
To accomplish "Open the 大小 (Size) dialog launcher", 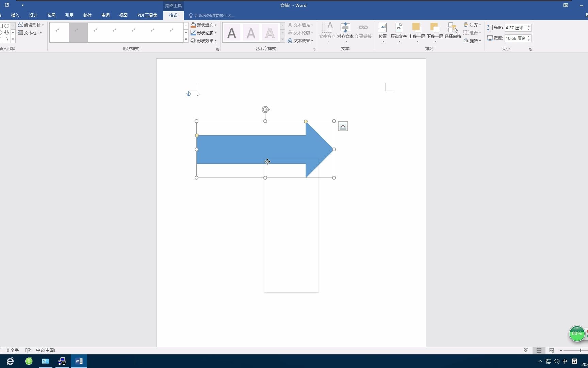I will (x=530, y=50).
